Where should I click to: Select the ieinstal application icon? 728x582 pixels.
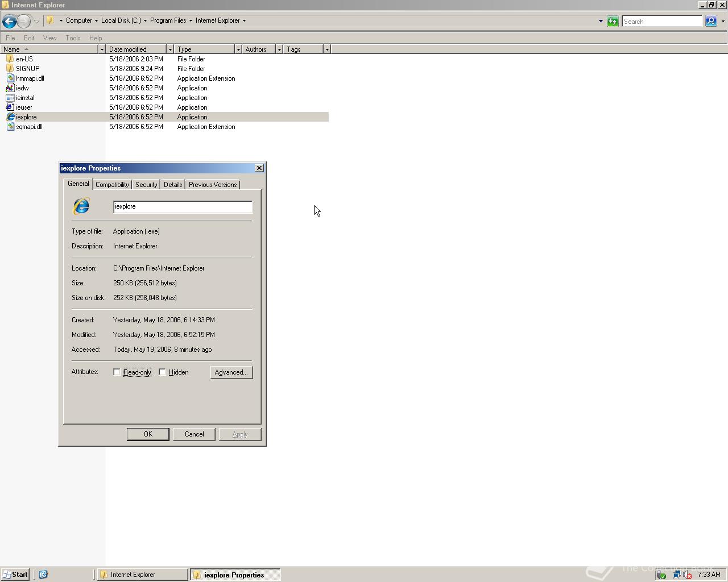point(10,98)
